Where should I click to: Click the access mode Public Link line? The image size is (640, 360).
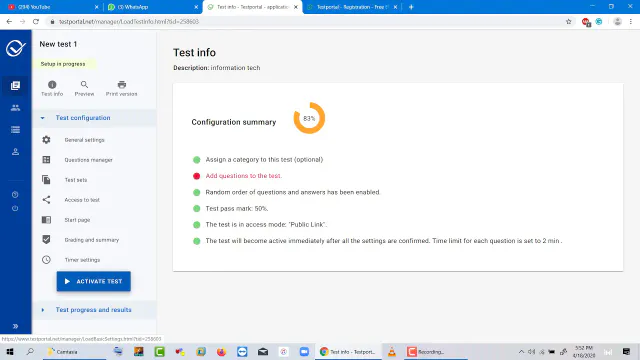[x=266, y=224]
